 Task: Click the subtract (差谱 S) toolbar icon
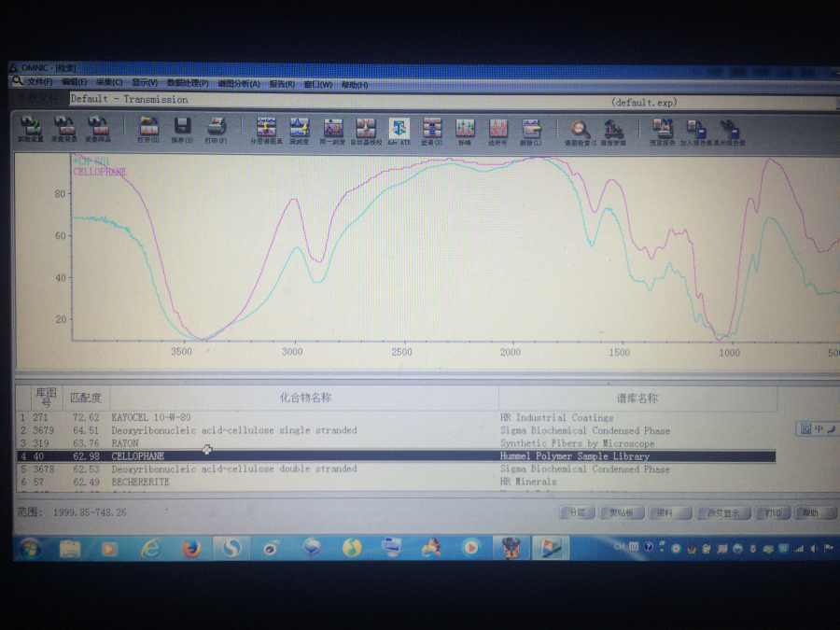click(432, 132)
